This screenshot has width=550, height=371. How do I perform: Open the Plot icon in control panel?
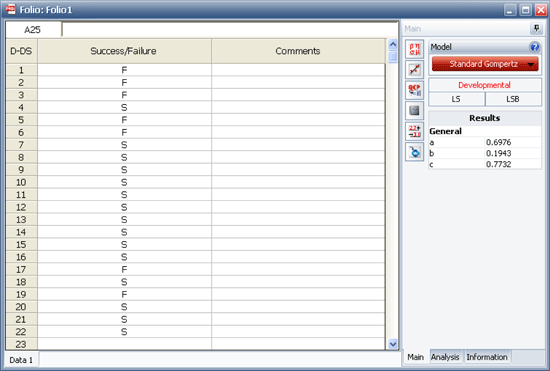click(x=414, y=69)
